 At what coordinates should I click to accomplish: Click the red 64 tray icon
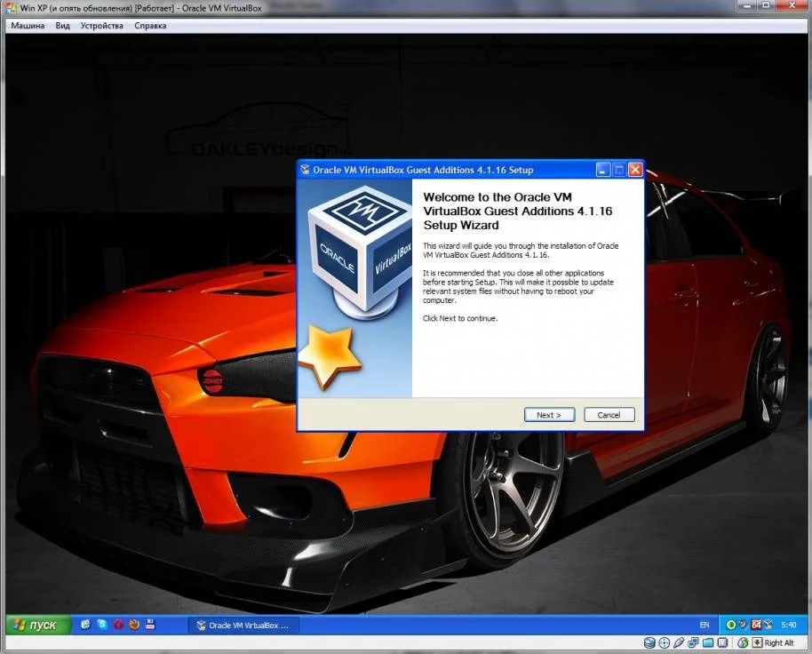(755, 625)
